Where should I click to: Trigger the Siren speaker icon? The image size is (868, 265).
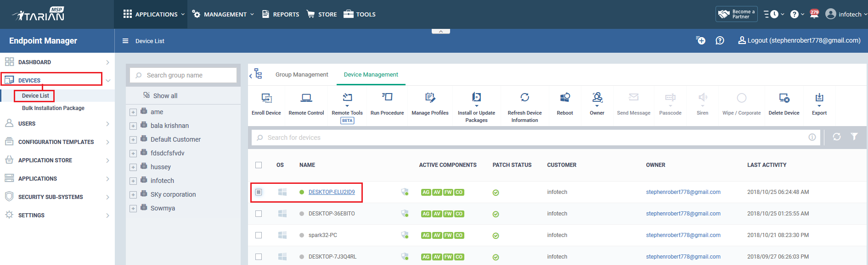pos(703,97)
